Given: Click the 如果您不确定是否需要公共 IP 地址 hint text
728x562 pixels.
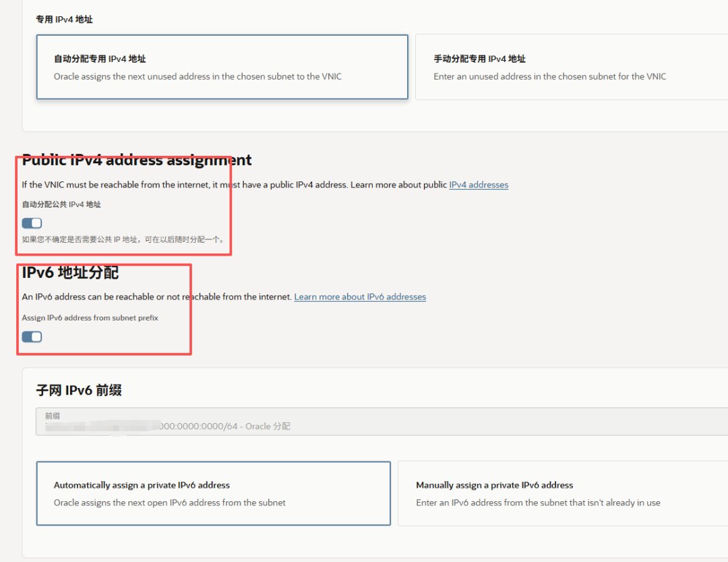Looking at the screenshot, I should tap(123, 240).
